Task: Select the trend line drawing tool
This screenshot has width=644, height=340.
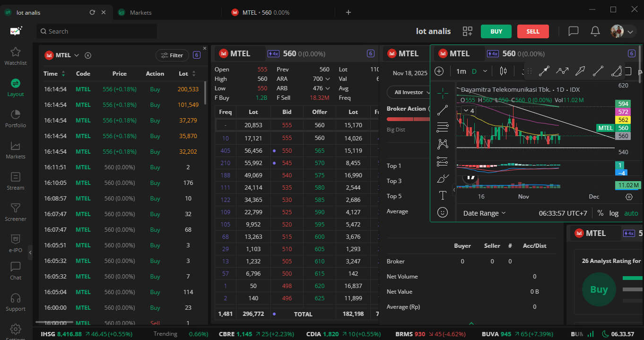Action: pyautogui.click(x=443, y=111)
